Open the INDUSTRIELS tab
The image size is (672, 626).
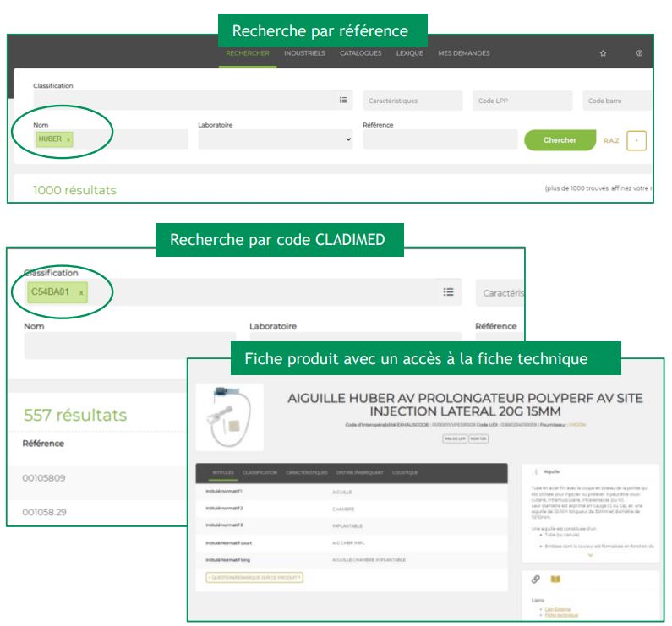tap(304, 53)
